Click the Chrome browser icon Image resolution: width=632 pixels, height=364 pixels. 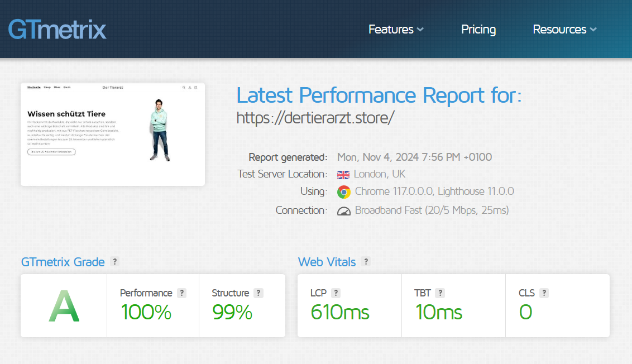[344, 192]
